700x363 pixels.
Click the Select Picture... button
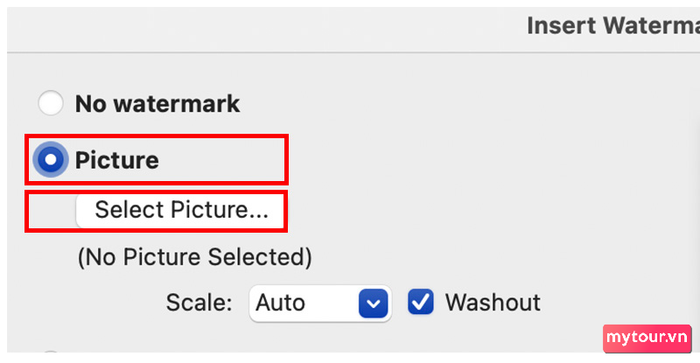click(179, 210)
